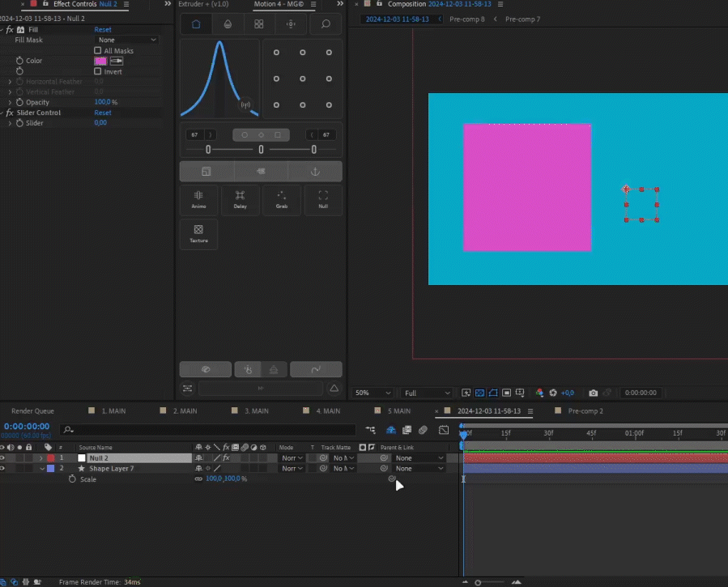Click the stacked layers icon beside anchor
This screenshot has height=587, width=728.
[x=261, y=172]
